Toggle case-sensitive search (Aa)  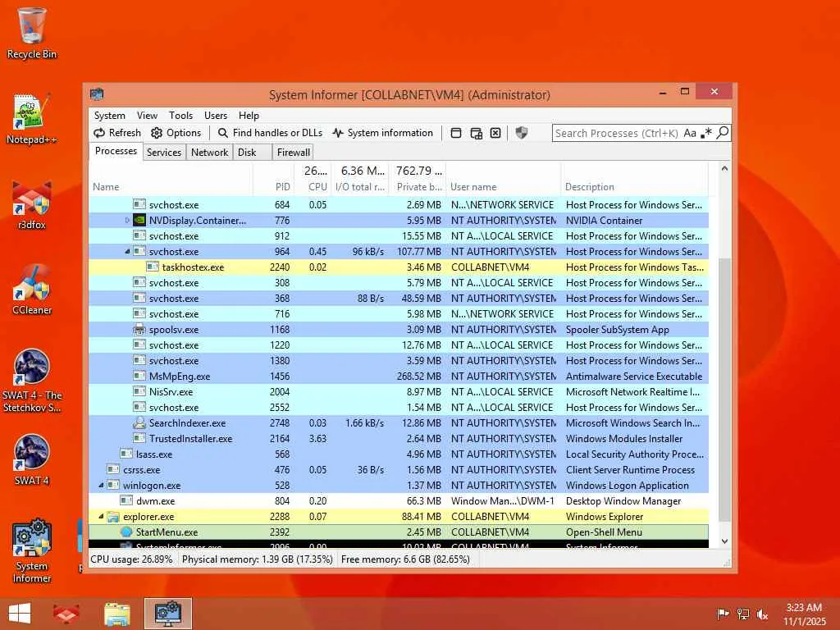coord(690,133)
